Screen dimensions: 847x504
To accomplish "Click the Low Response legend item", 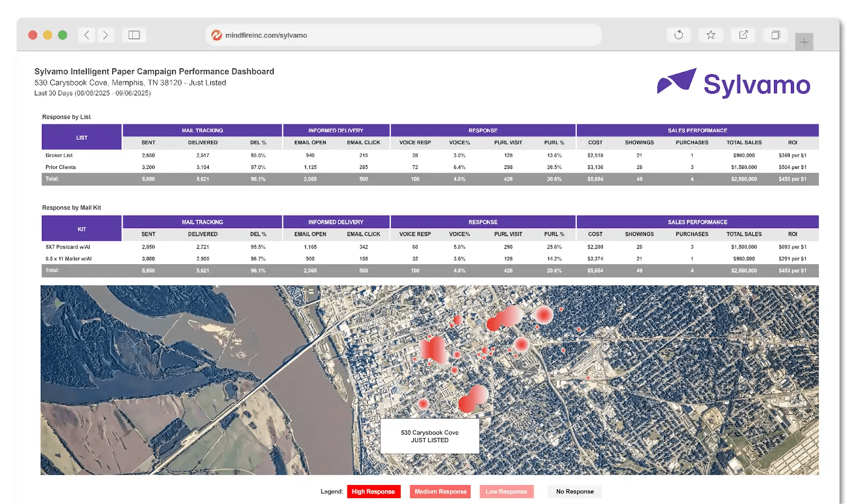I will pos(506,491).
